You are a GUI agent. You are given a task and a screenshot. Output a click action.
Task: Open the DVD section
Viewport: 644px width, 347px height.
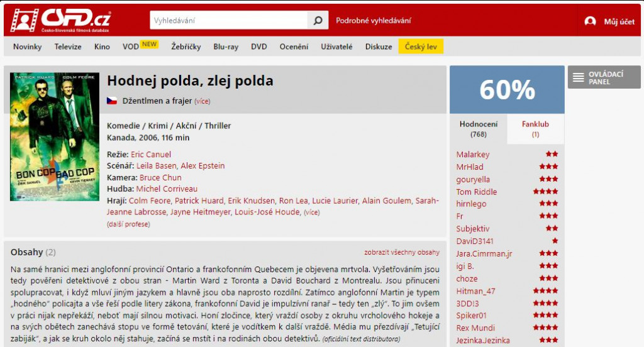point(258,47)
